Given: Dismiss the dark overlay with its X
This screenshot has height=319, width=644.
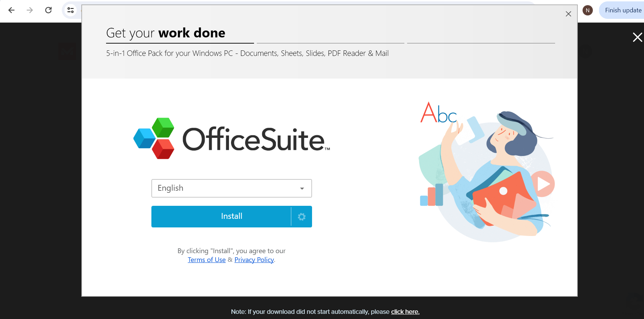Looking at the screenshot, I should pos(637,37).
